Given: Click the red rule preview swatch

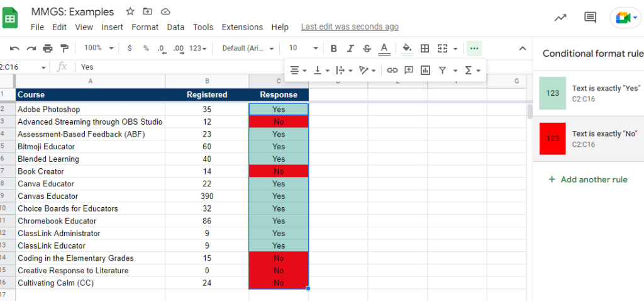Looking at the screenshot, I should point(552,139).
